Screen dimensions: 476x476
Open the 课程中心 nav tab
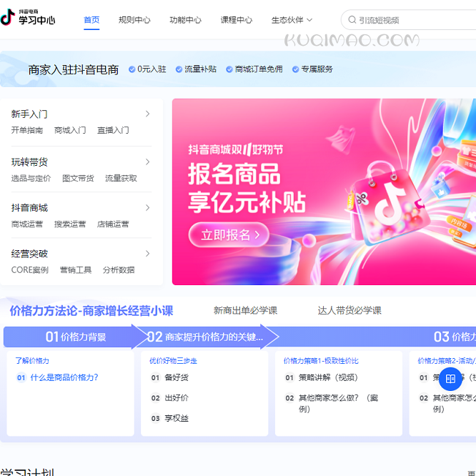point(237,20)
